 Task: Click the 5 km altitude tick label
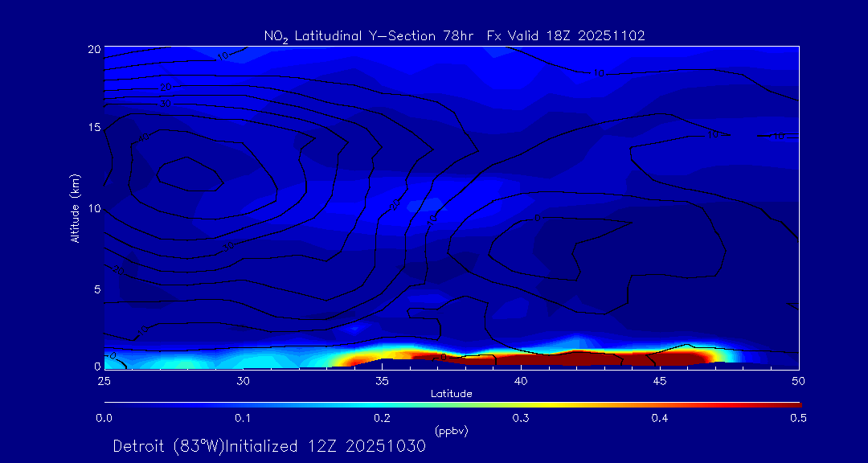tap(96, 289)
